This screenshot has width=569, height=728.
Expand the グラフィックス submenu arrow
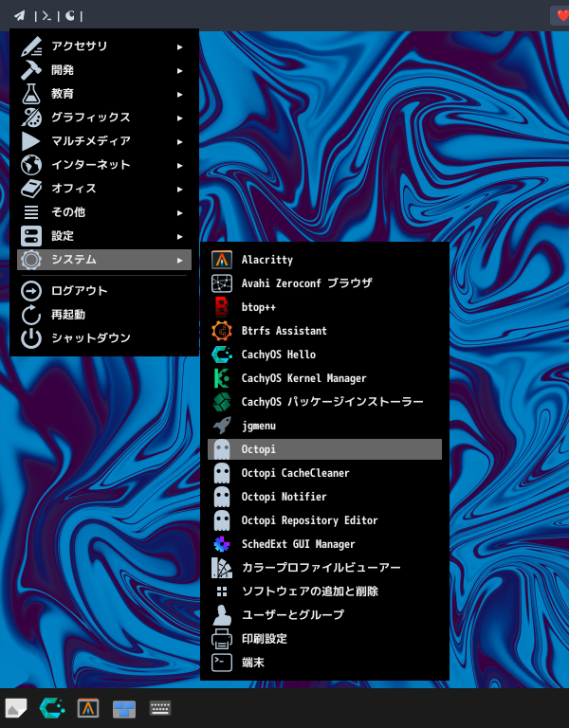180,118
